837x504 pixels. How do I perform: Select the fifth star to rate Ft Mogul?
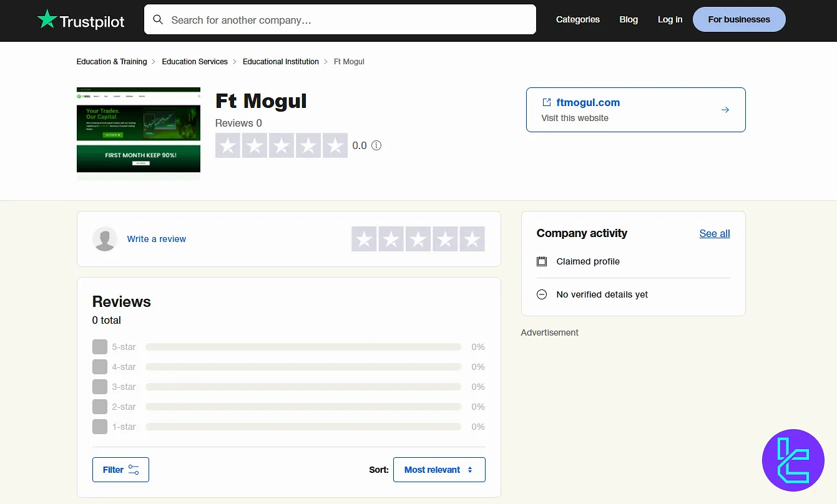point(472,238)
